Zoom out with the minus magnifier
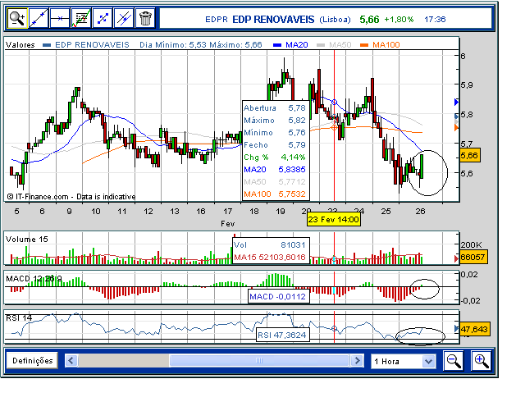The image size is (525, 420). click(x=454, y=361)
